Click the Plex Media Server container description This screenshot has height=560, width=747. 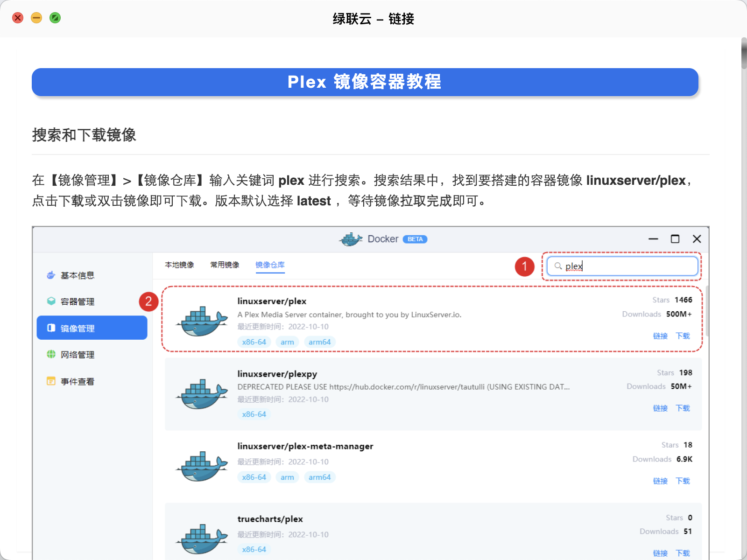tap(349, 315)
